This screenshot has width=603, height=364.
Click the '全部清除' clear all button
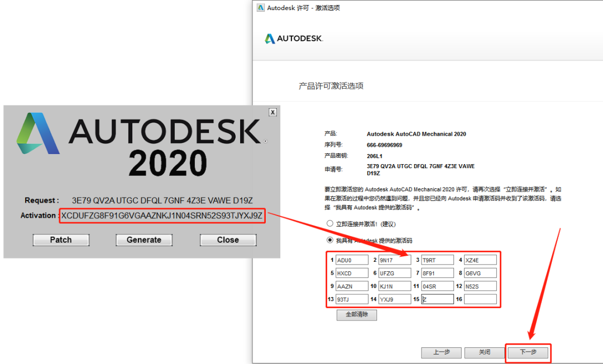click(x=356, y=315)
